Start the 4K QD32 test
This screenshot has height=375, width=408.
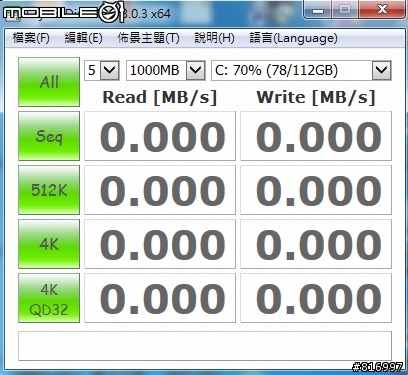pos(49,298)
